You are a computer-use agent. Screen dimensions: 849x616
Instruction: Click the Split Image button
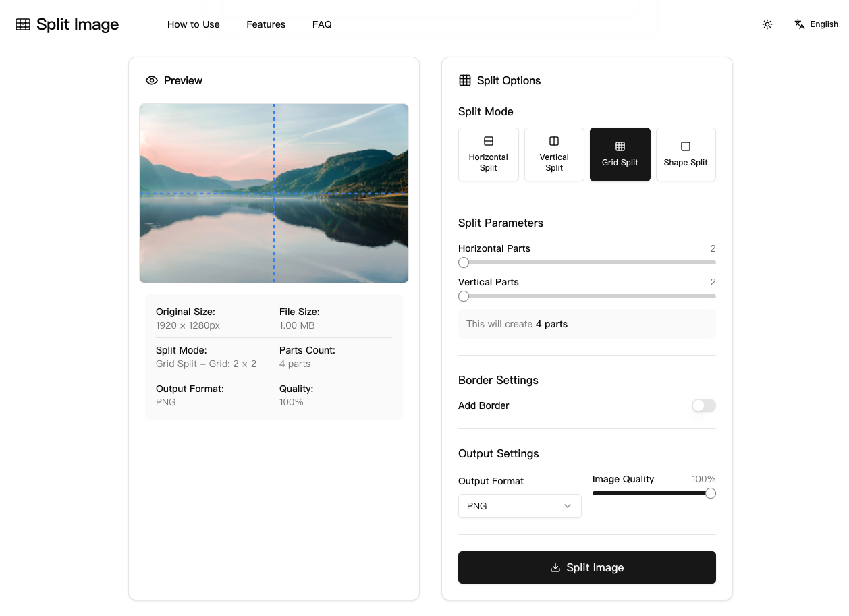tap(587, 567)
